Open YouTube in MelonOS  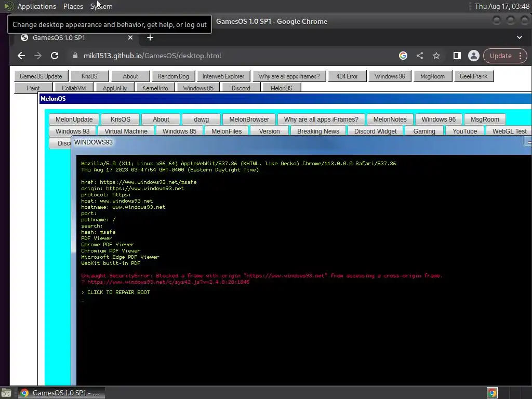[x=464, y=131]
